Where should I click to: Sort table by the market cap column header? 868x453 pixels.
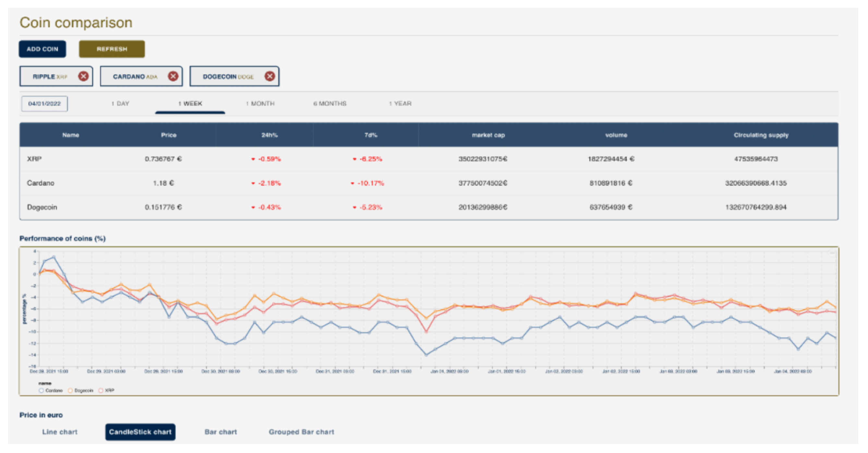(488, 135)
